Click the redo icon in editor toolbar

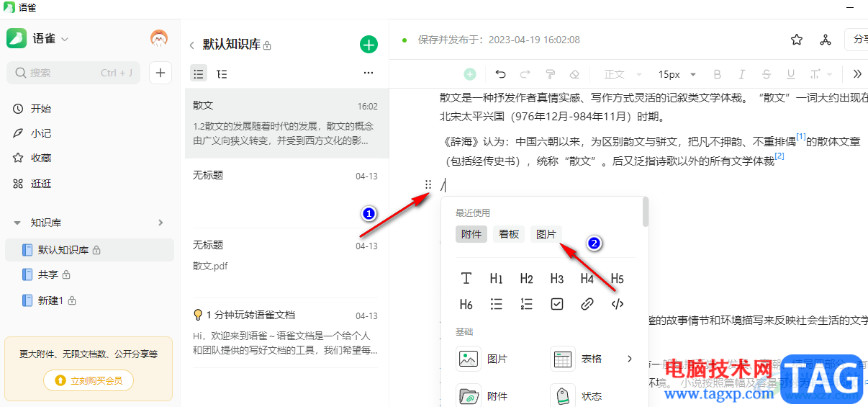[525, 74]
